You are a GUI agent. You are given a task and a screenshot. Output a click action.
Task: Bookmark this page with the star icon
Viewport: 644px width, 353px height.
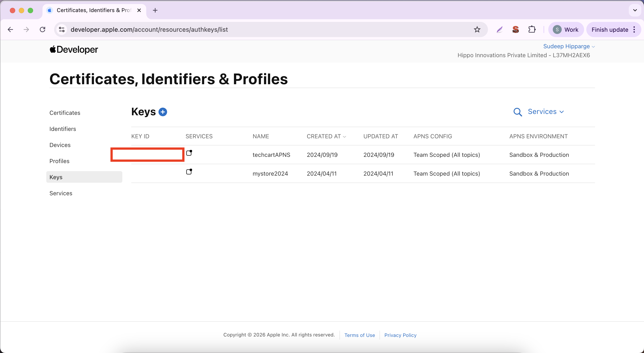click(477, 30)
